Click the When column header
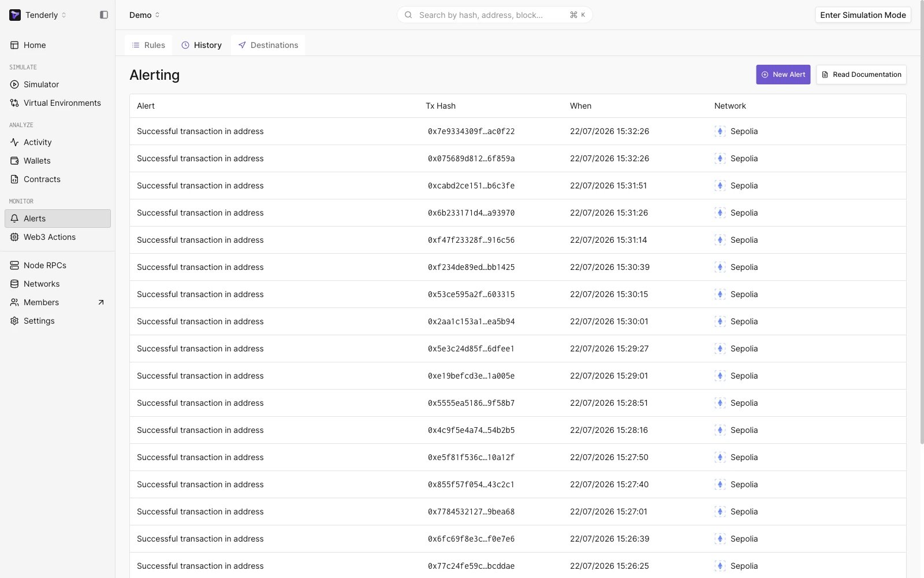Screen dimensions: 924x578 [580, 106]
